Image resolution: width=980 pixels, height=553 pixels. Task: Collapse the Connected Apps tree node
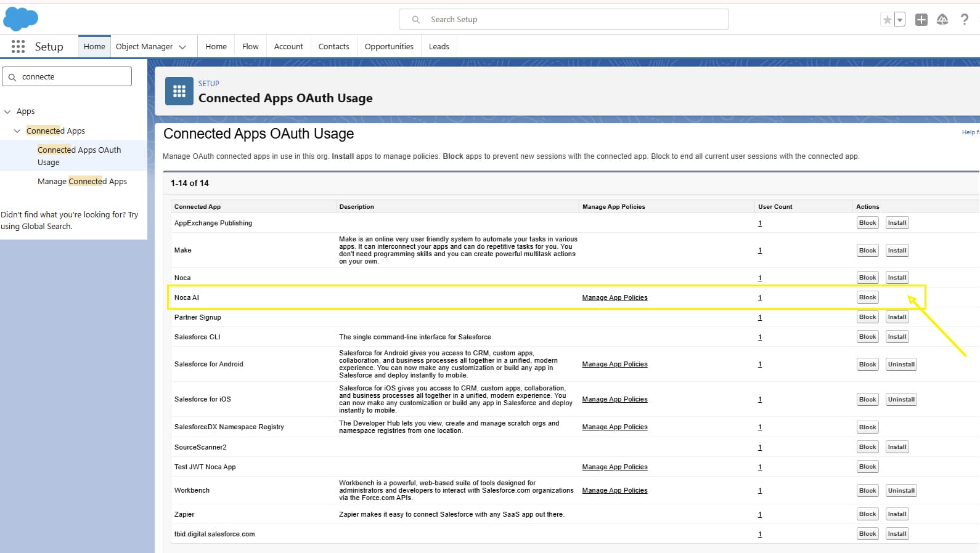pos(17,131)
